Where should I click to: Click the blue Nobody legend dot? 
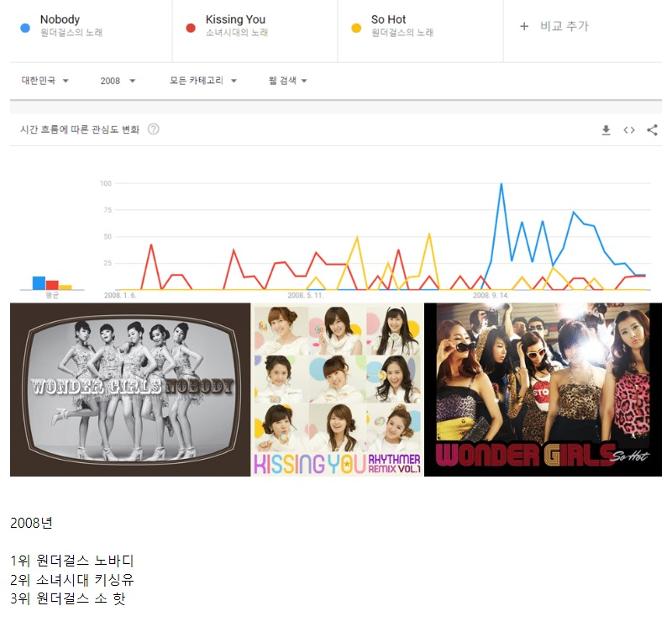[25, 29]
